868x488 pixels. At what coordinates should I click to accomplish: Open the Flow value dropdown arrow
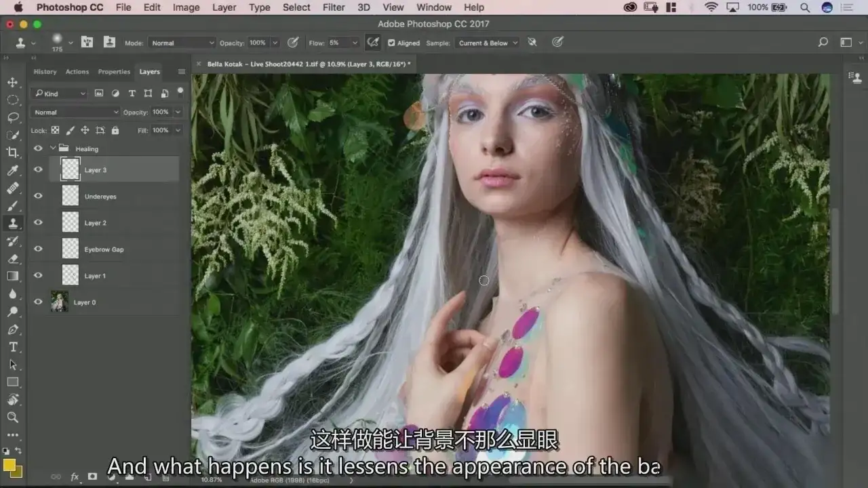click(x=354, y=43)
